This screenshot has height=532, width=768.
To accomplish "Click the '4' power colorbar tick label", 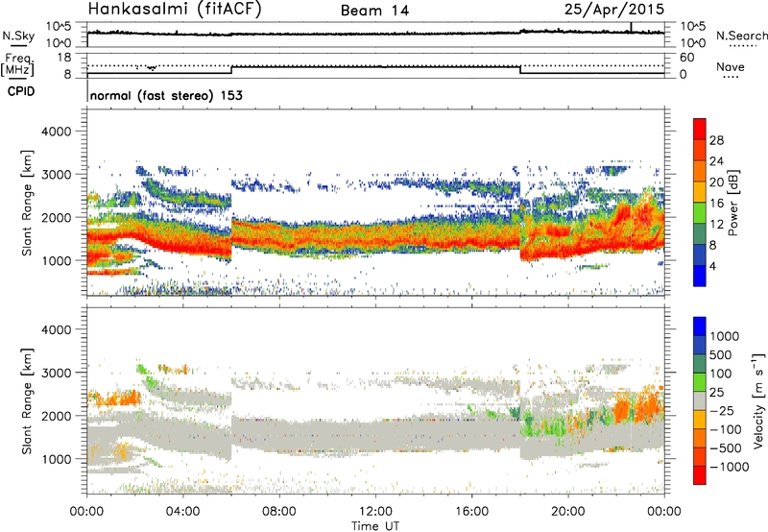I will tap(713, 266).
